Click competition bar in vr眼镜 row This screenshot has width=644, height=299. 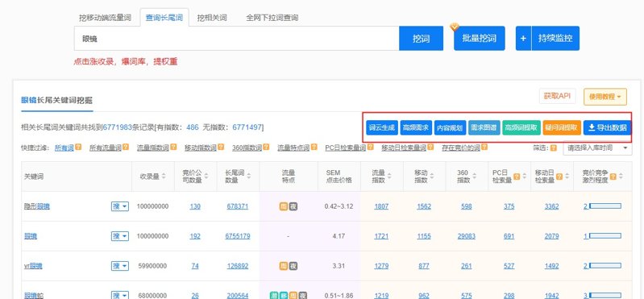tap(605, 266)
